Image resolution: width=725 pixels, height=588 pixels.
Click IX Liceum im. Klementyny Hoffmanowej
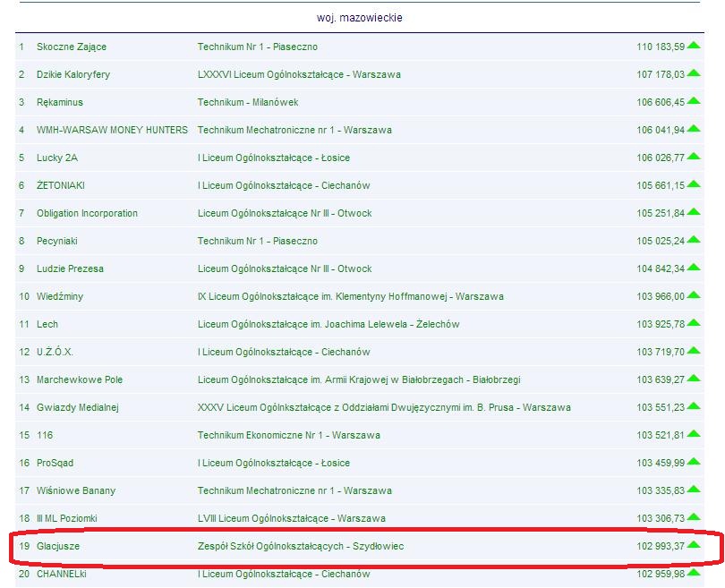[351, 296]
